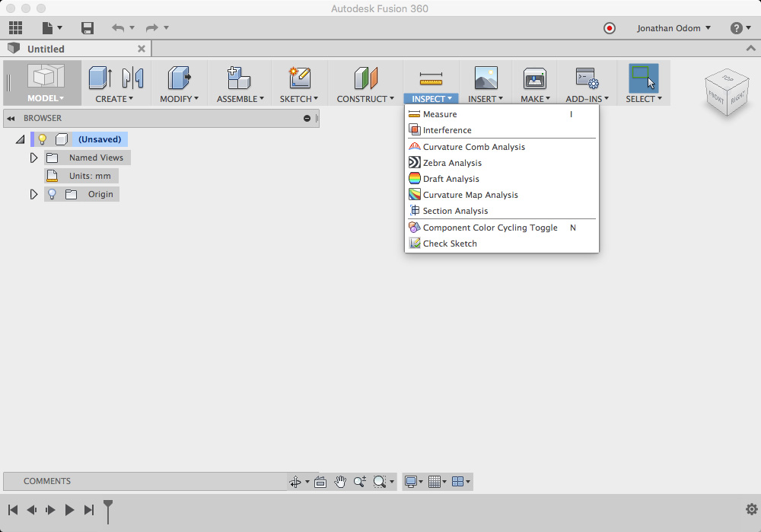The height and width of the screenshot is (532, 761).
Task: Click the Scripts and Add-Ins icon
Action: click(x=587, y=78)
